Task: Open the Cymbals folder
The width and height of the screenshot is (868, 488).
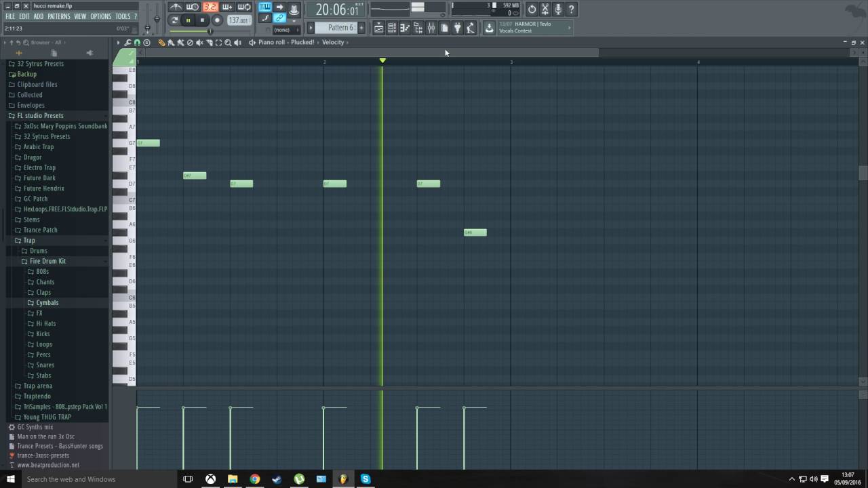Action: [47, 302]
